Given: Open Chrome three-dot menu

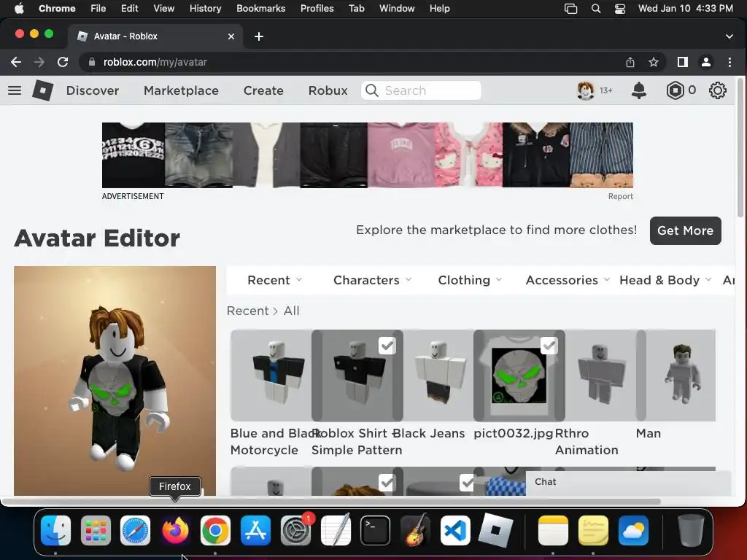Looking at the screenshot, I should pyautogui.click(x=729, y=62).
